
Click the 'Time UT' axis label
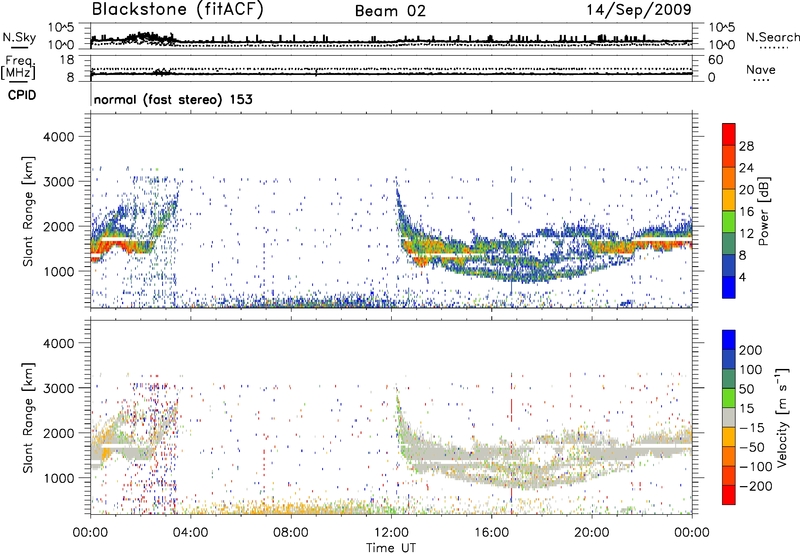(x=391, y=548)
